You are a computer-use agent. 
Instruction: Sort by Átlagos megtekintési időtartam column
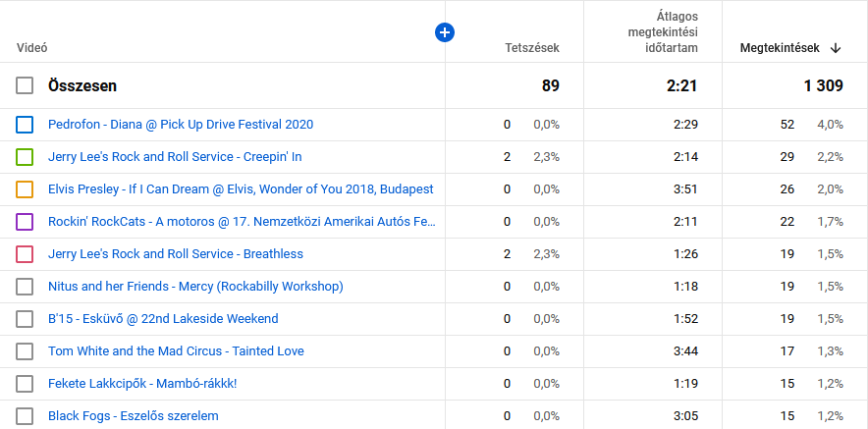coord(664,32)
